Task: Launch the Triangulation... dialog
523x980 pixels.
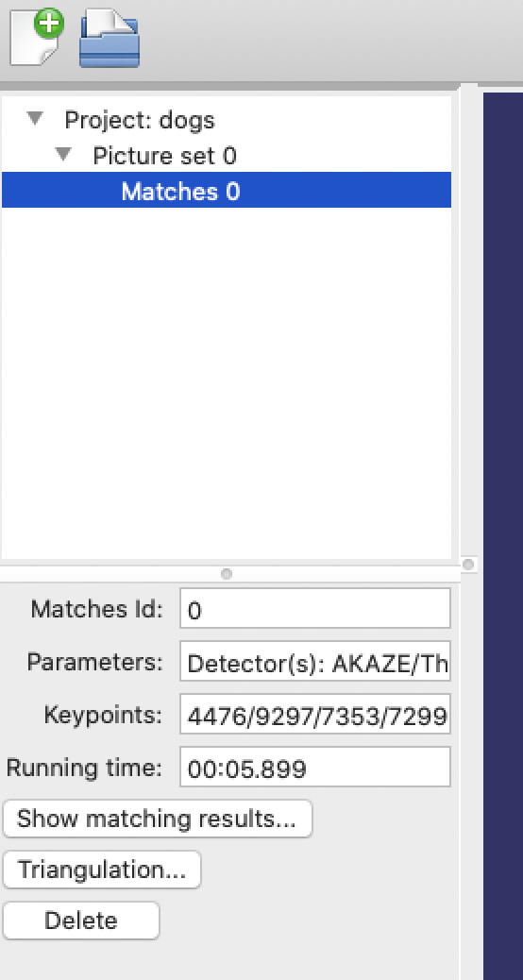Action: [102, 870]
